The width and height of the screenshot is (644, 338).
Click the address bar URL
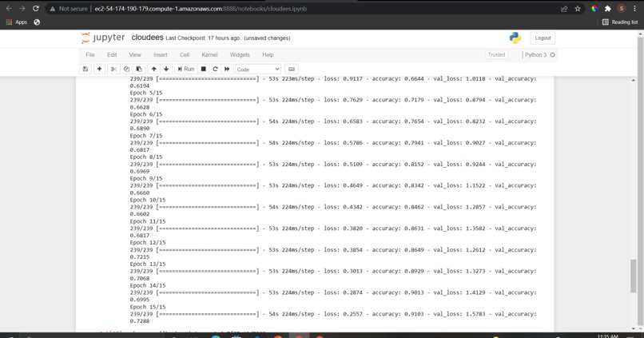click(201, 9)
